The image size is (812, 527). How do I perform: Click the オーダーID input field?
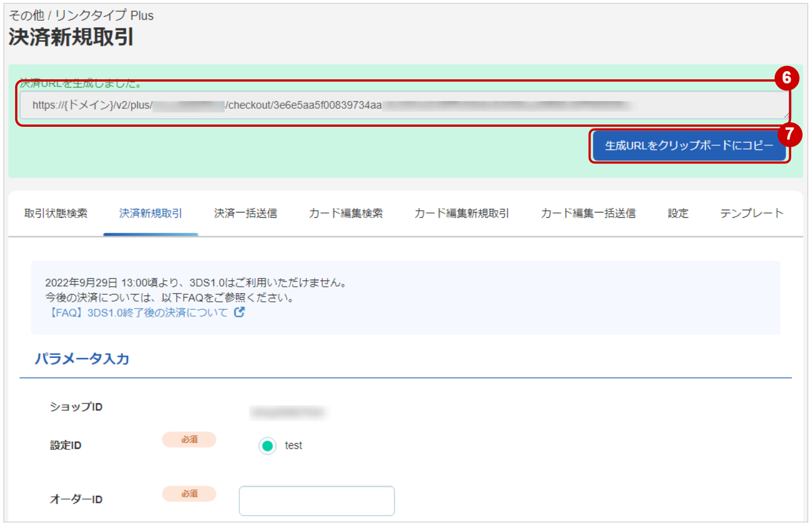click(x=316, y=500)
